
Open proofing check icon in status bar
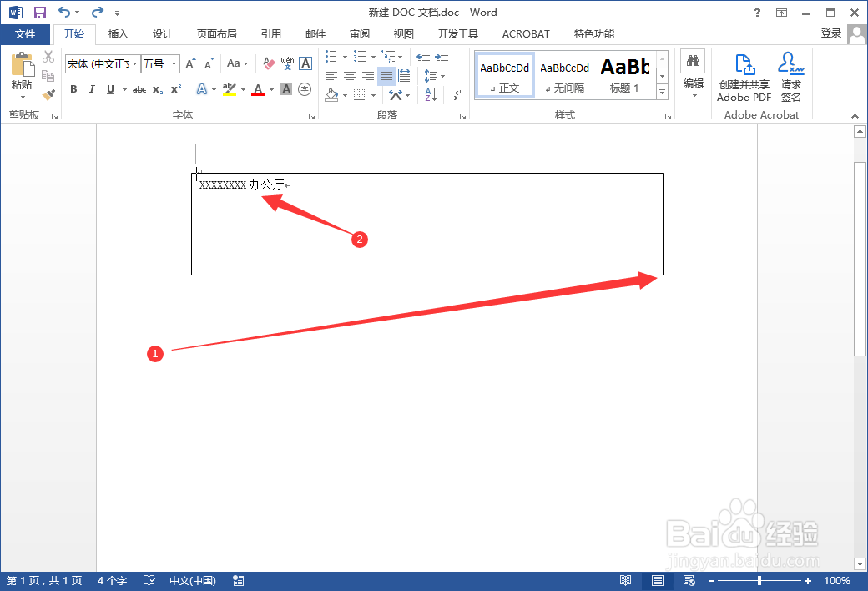tap(149, 580)
